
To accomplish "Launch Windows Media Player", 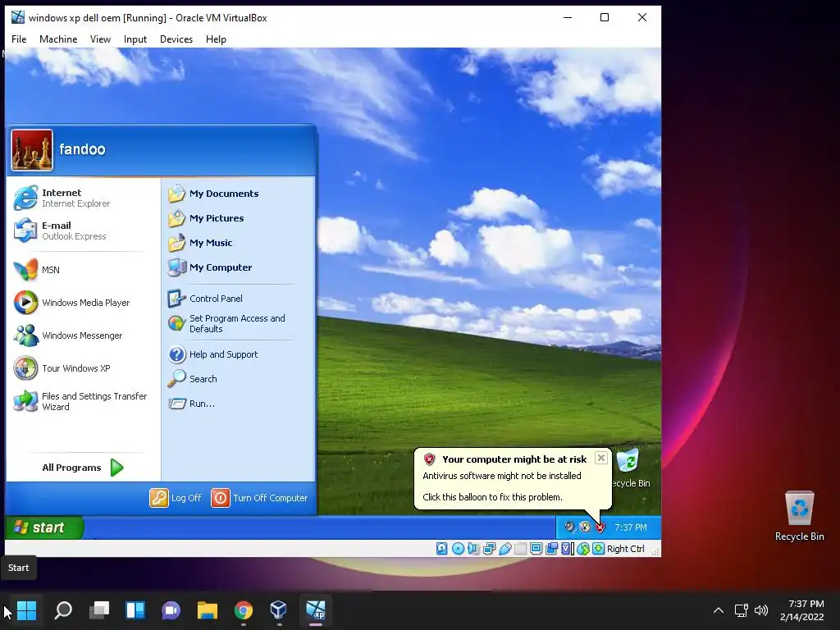I will click(83, 303).
